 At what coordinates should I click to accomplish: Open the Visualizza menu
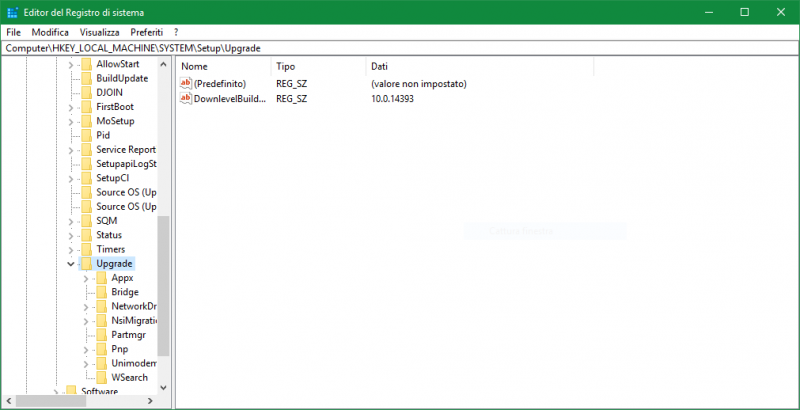click(99, 32)
